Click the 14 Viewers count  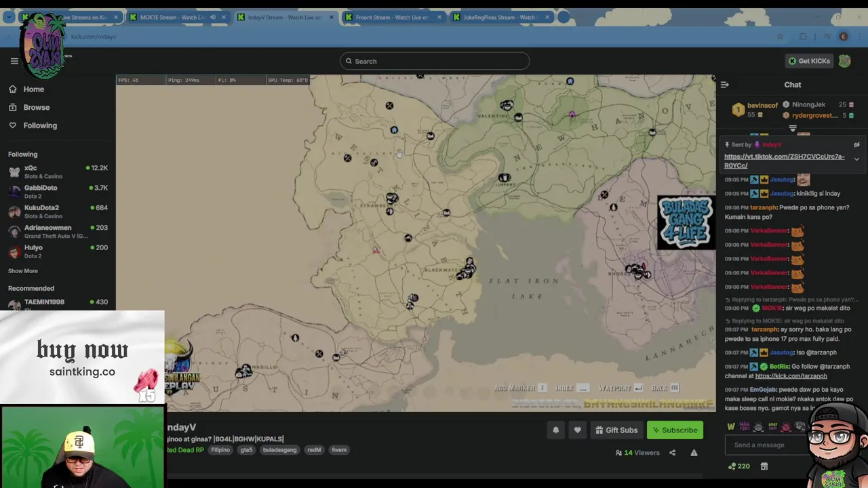637,453
